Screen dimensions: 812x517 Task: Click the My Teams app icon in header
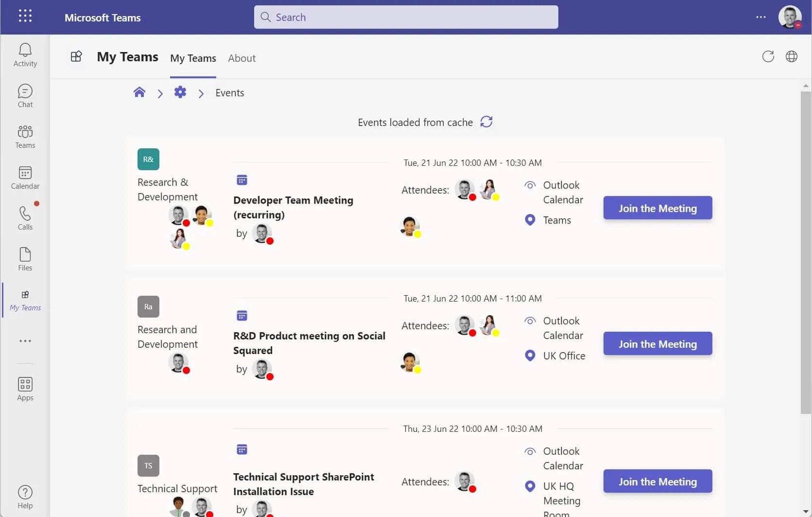(x=76, y=57)
